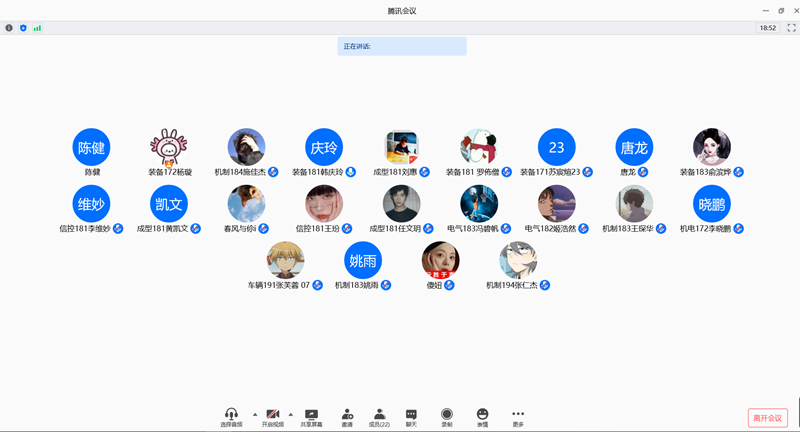Image resolution: width=800 pixels, height=432 pixels.
Task: Turn on the camera with 开启视频
Action: tap(273, 415)
